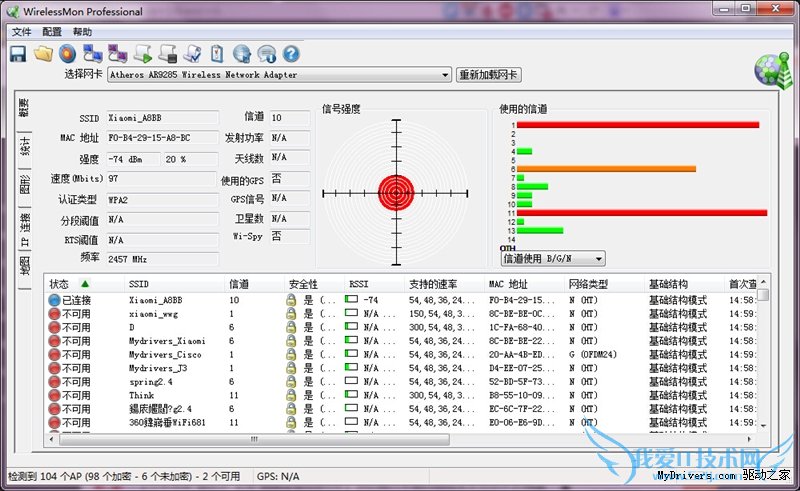Click the RSSI signal bar icon for Mydrivers_J3
The width and height of the screenshot is (800, 491).
click(x=351, y=367)
